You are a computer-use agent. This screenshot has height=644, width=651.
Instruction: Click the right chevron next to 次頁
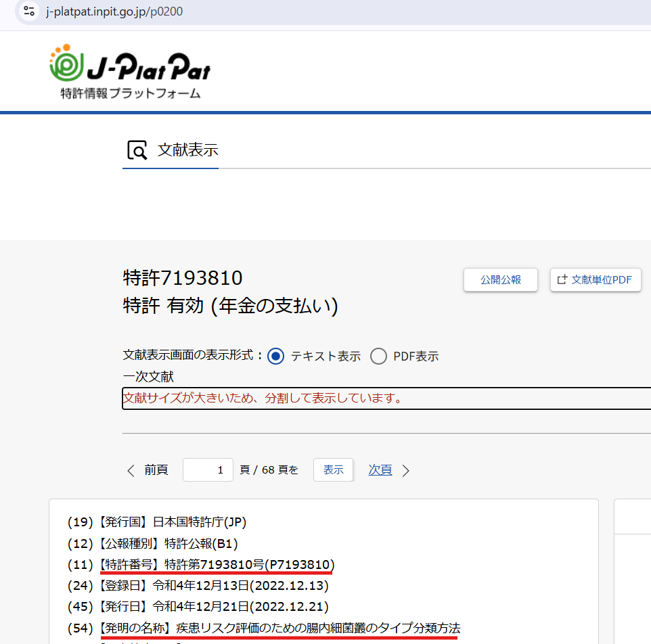[405, 469]
